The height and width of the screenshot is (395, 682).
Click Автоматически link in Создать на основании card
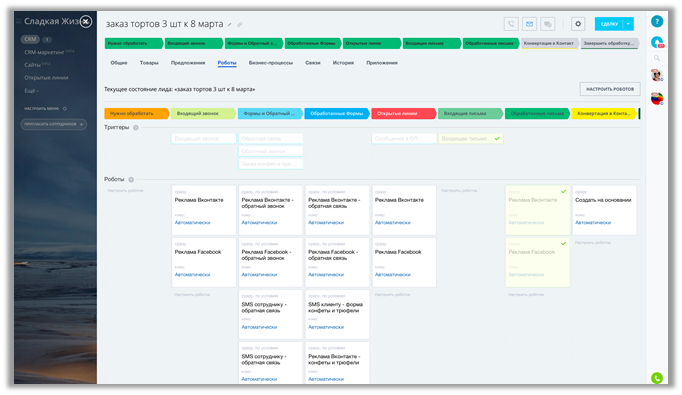click(x=593, y=223)
